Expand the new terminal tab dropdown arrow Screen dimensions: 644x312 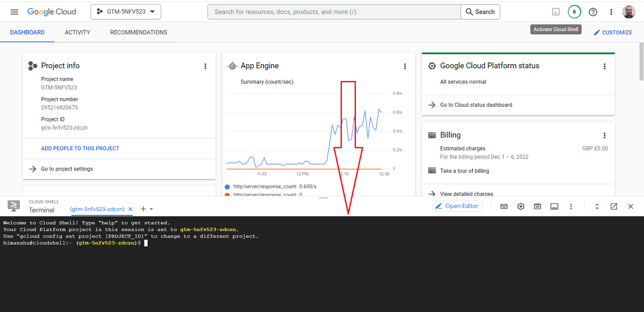pos(152,209)
